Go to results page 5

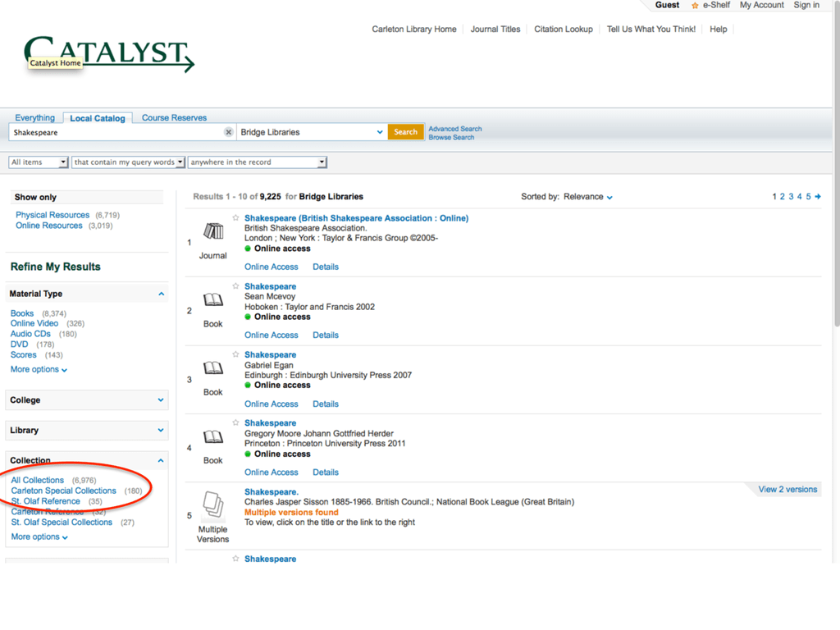coord(808,197)
